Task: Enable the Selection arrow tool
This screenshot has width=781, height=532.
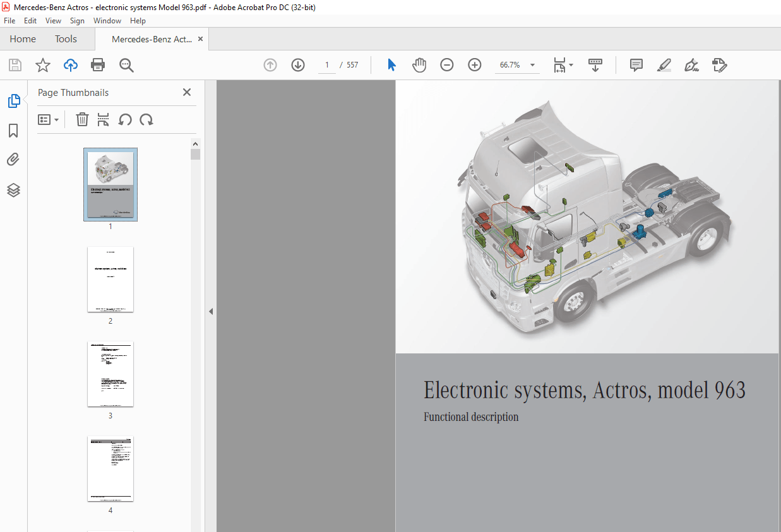Action: pos(391,64)
